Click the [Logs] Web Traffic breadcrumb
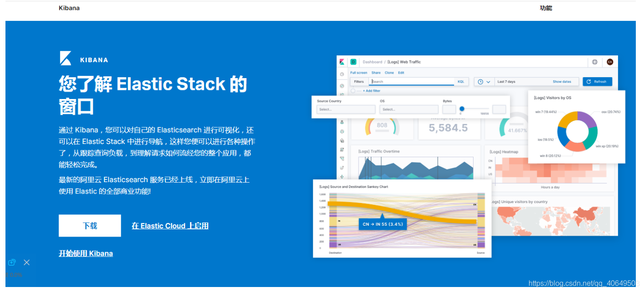The height and width of the screenshot is (292, 644). coord(404,62)
